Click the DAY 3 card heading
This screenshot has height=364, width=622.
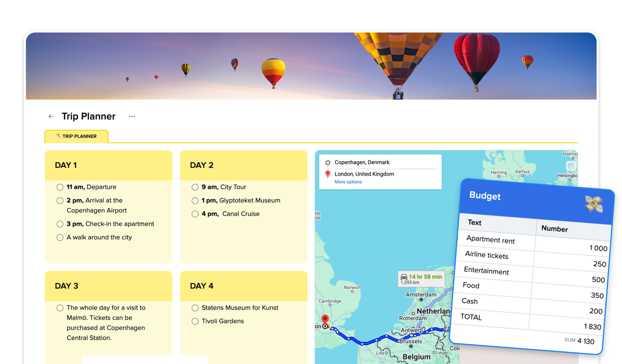tap(67, 286)
